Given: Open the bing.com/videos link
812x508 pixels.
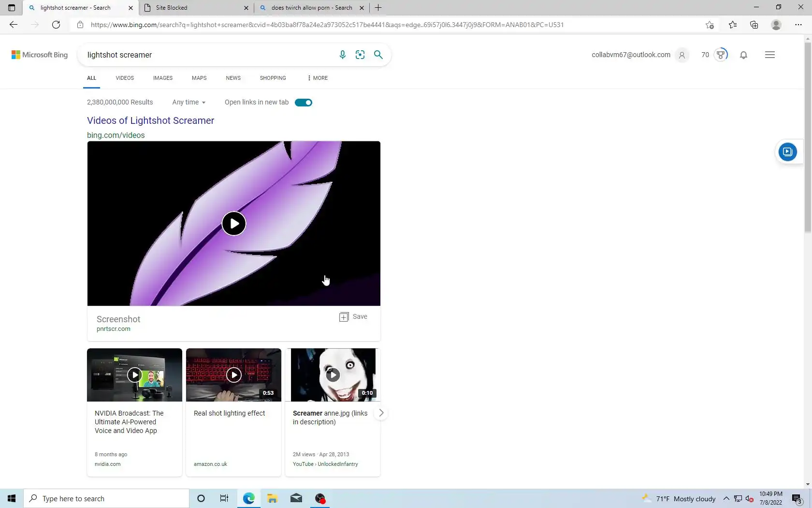Looking at the screenshot, I should click(116, 135).
